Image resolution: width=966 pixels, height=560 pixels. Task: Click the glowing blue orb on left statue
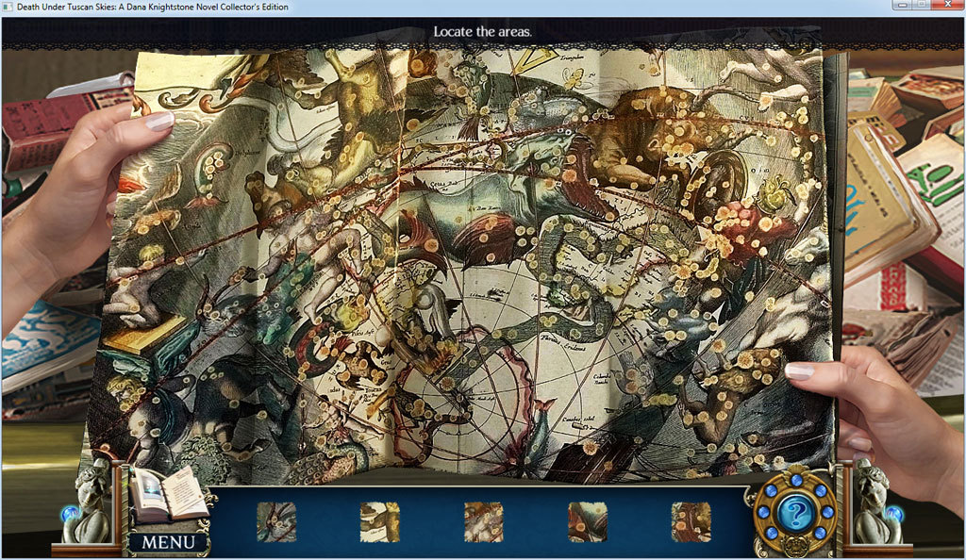click(70, 513)
